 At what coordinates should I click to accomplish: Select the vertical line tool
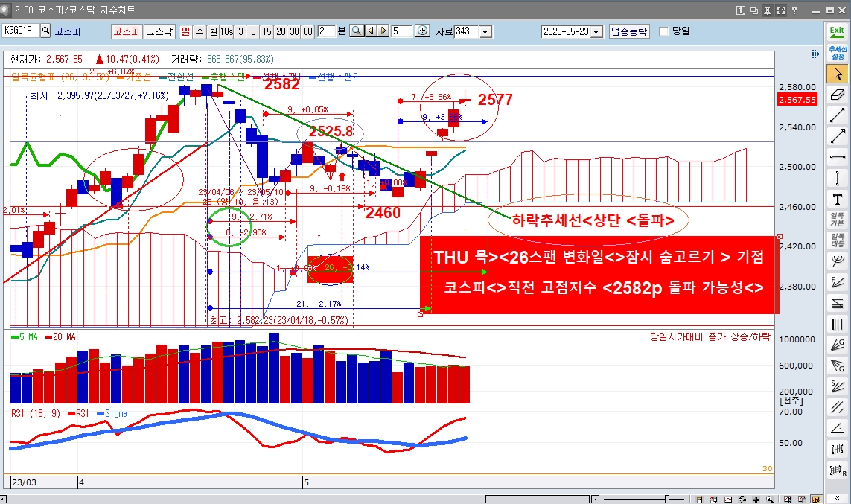837,178
